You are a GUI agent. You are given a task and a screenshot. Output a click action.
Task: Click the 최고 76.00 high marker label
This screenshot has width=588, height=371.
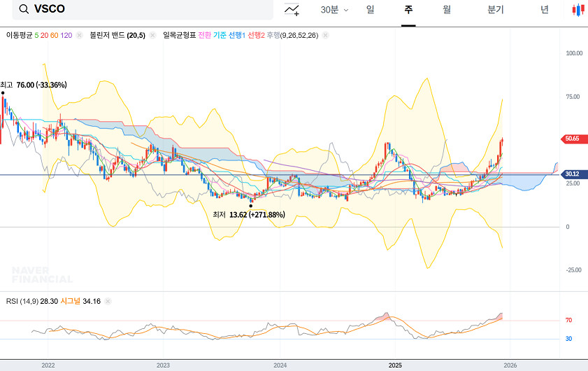(x=34, y=85)
